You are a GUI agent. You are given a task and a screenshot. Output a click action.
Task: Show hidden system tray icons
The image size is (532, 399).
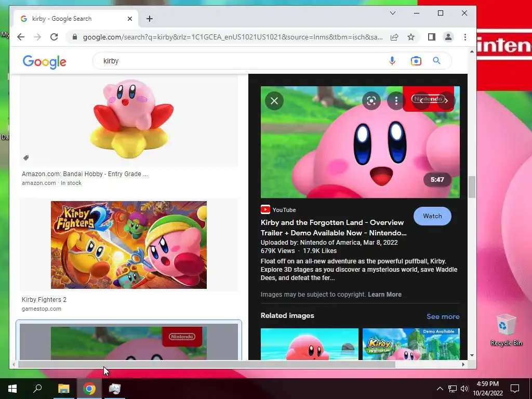[x=440, y=389]
